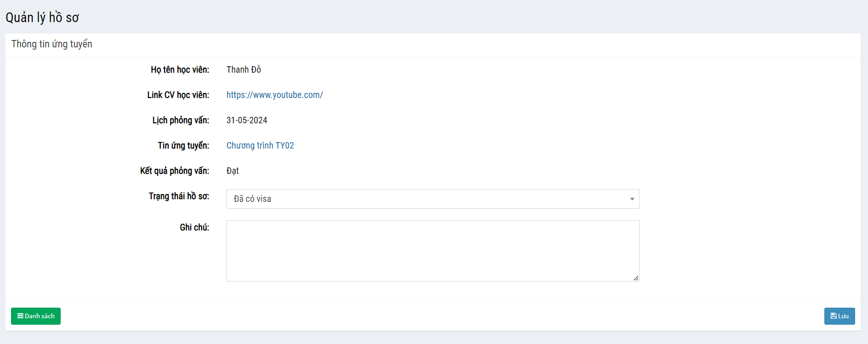The image size is (868, 344).
Task: Click the 'Link CV học viên:' label
Action: (178, 95)
